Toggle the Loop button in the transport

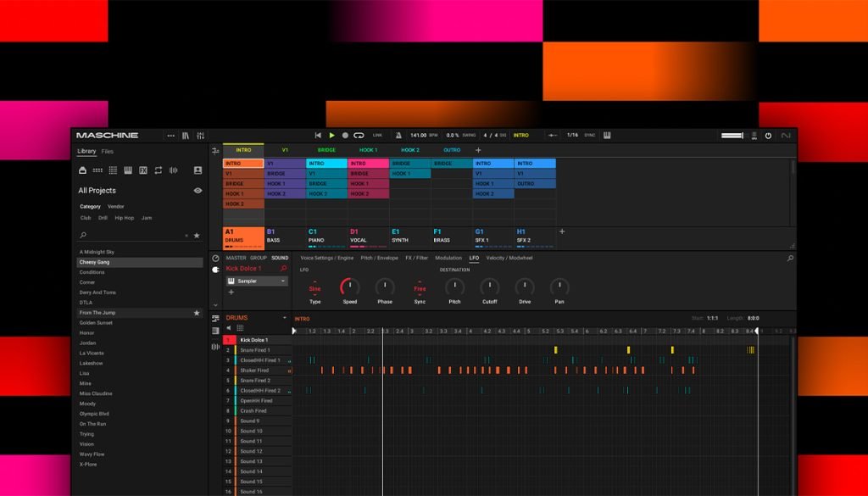pos(359,135)
